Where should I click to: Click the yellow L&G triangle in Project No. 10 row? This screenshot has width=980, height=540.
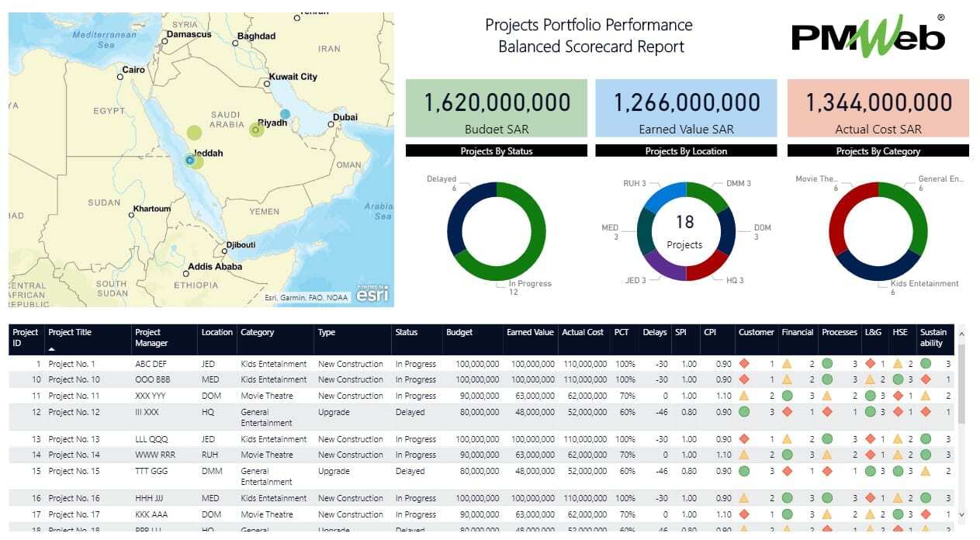pos(869,379)
